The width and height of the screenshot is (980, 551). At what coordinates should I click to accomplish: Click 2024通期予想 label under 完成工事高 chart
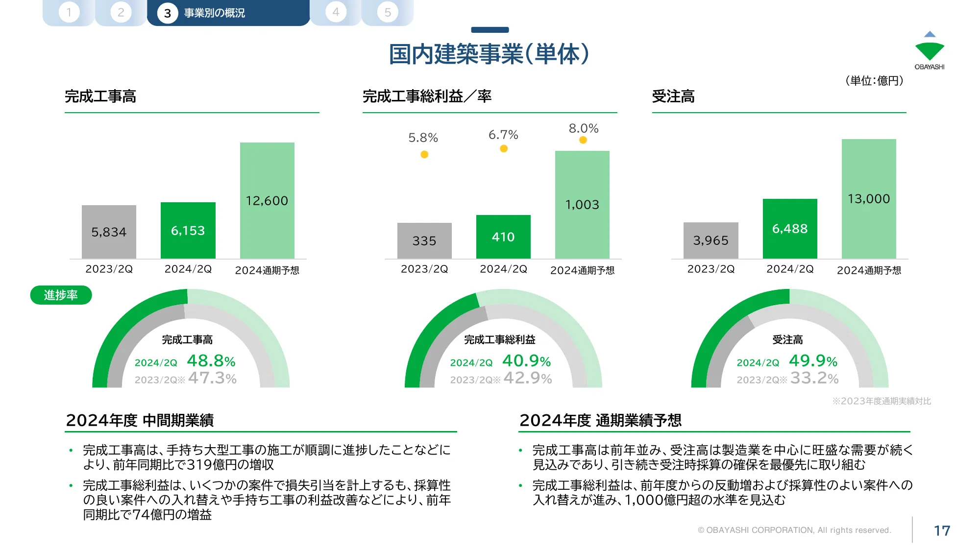(267, 270)
